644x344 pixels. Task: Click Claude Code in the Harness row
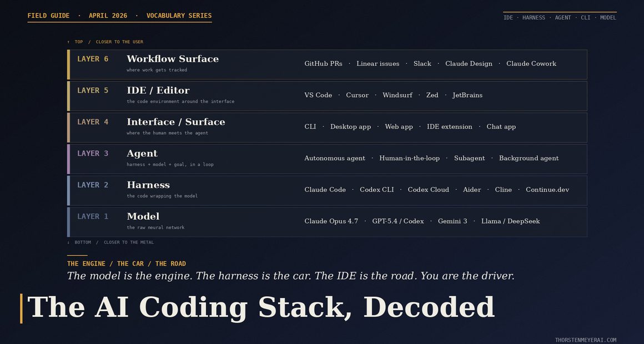click(x=325, y=190)
